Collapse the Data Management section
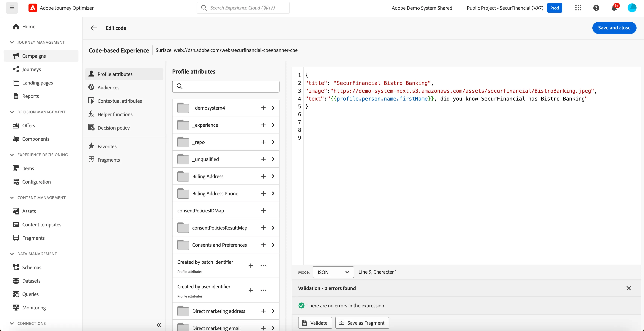This screenshot has width=644, height=331. pos(12,254)
